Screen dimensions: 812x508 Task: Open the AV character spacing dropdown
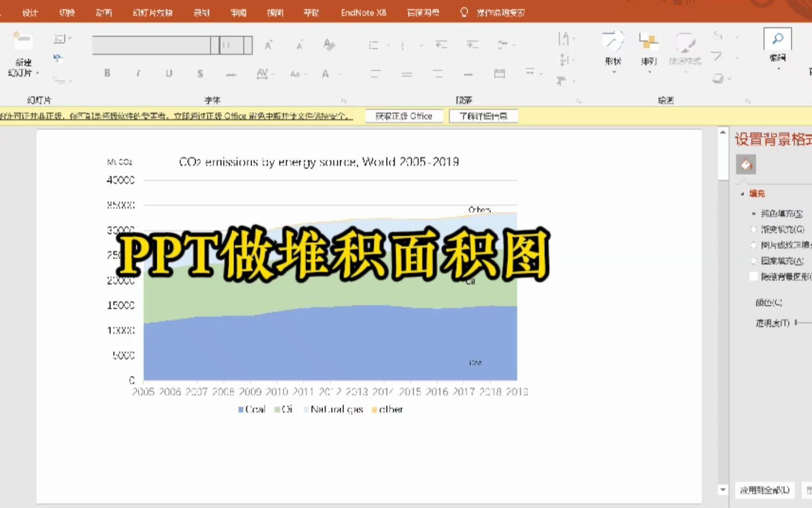(x=264, y=74)
